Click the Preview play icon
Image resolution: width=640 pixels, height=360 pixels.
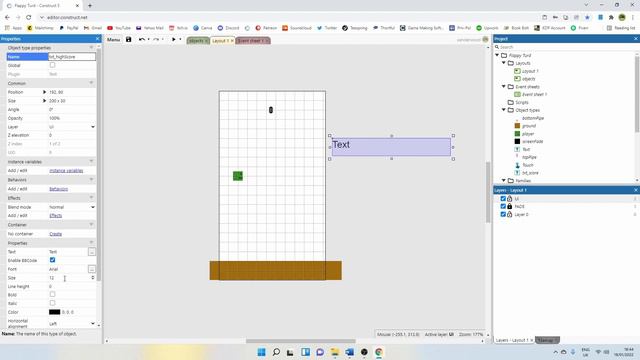(x=173, y=40)
